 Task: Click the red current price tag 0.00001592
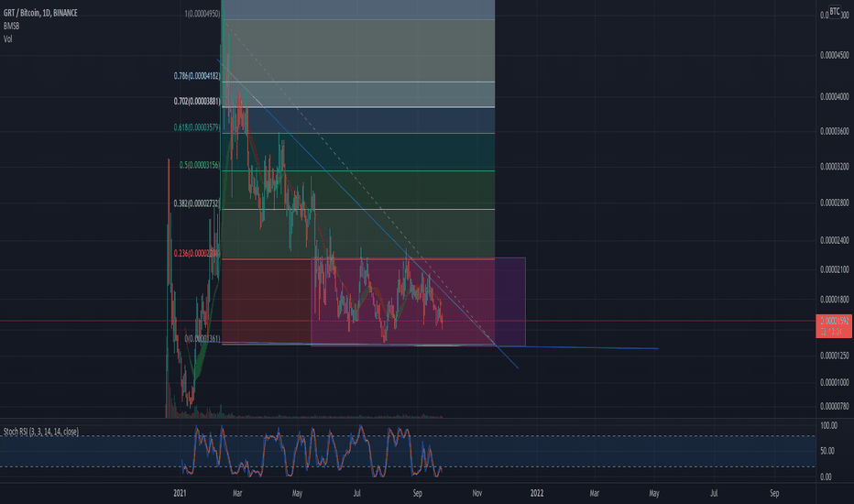coord(834,326)
